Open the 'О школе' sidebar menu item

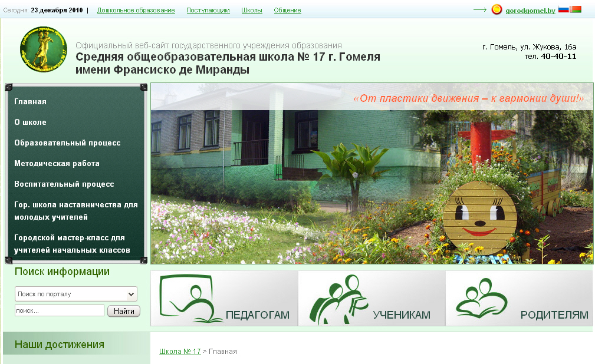31,123
